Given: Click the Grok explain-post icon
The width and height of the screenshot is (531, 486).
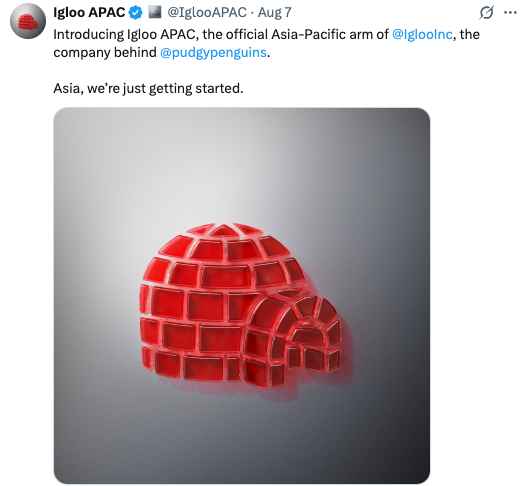Looking at the screenshot, I should [486, 13].
